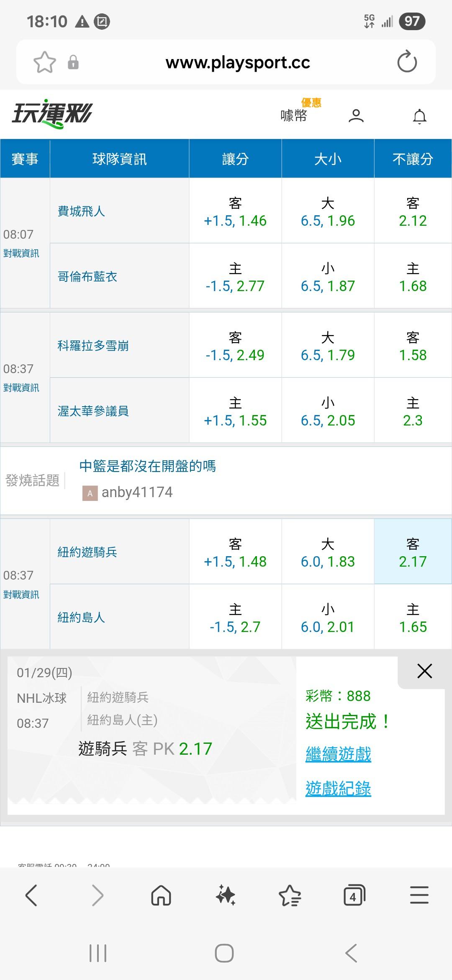The image size is (452, 980).
Task: Open the browser AI sparkle icon
Action: pyautogui.click(x=226, y=896)
